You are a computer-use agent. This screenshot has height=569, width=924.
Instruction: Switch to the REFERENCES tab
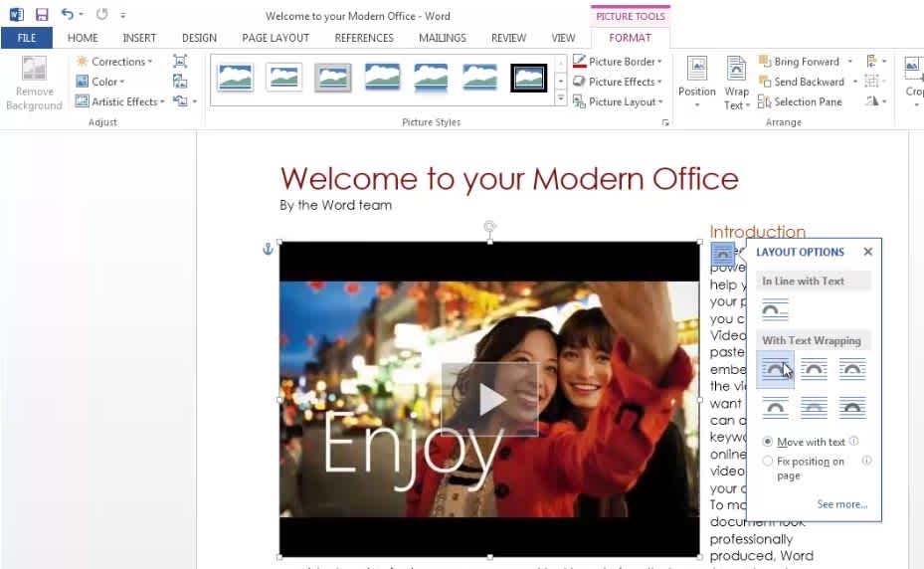click(x=364, y=38)
